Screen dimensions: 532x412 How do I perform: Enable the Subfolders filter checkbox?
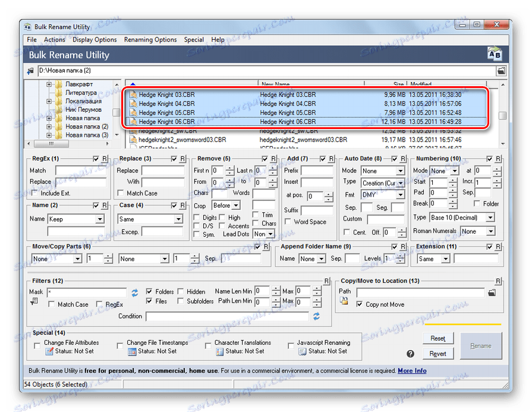pyautogui.click(x=181, y=301)
